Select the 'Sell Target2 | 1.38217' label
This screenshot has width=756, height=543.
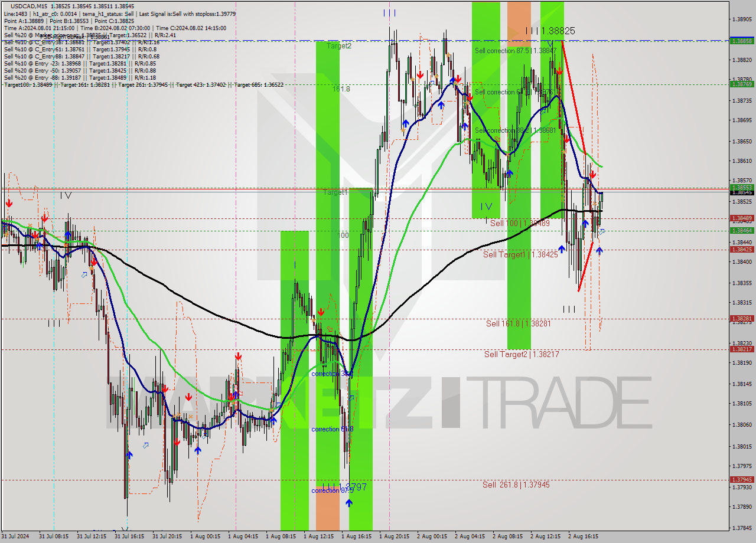pos(522,354)
